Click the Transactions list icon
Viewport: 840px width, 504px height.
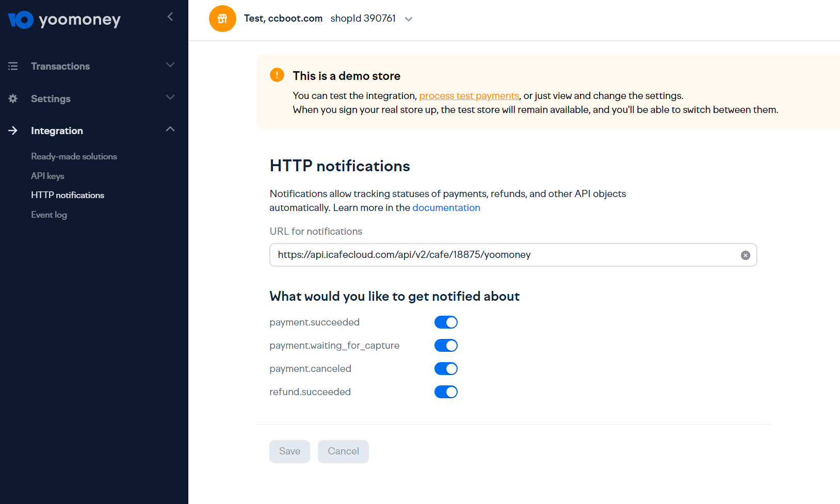[x=13, y=66]
